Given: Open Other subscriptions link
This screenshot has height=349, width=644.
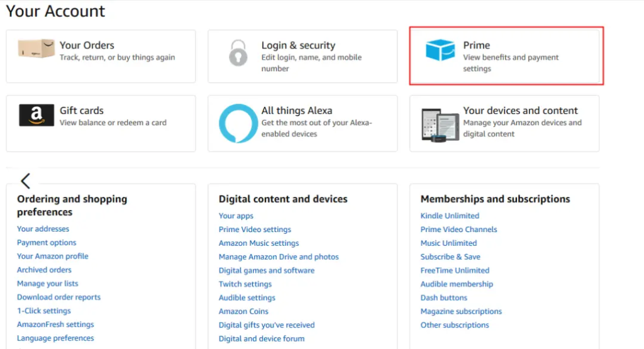Looking at the screenshot, I should pyautogui.click(x=455, y=325).
